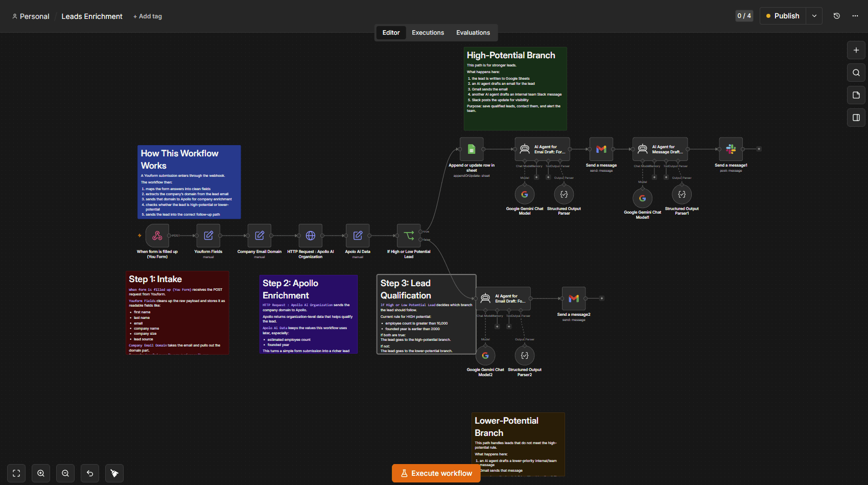This screenshot has height=485, width=868.
Task: Select the Google Gemini Chat Model node
Action: click(525, 194)
